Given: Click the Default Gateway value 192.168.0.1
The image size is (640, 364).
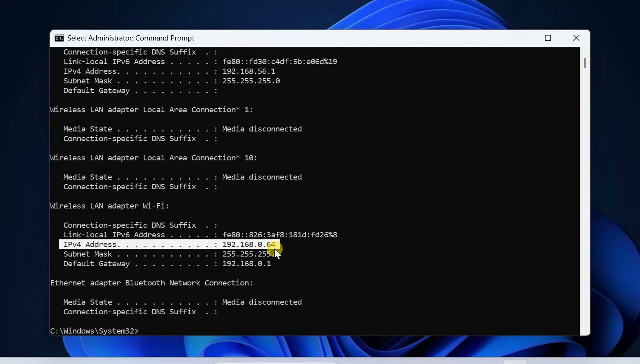Looking at the screenshot, I should [x=246, y=264].
